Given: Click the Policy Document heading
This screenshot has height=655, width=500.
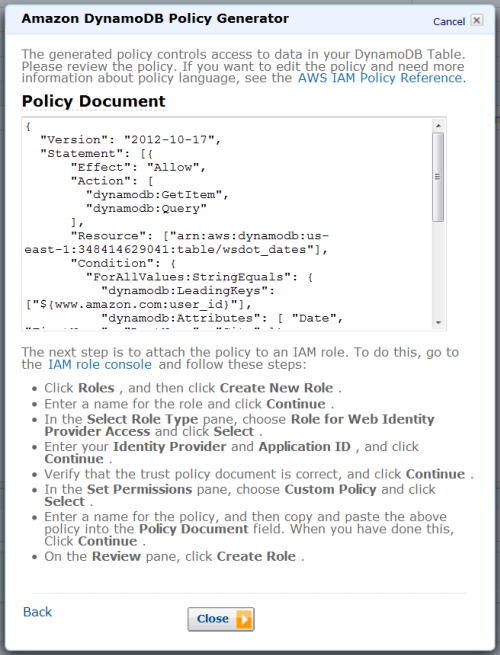Looking at the screenshot, I should (x=94, y=102).
